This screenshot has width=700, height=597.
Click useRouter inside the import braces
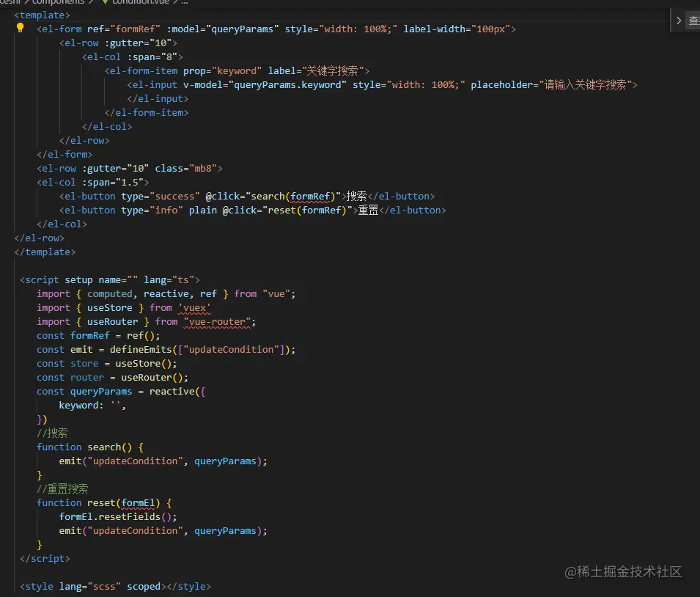coord(112,322)
